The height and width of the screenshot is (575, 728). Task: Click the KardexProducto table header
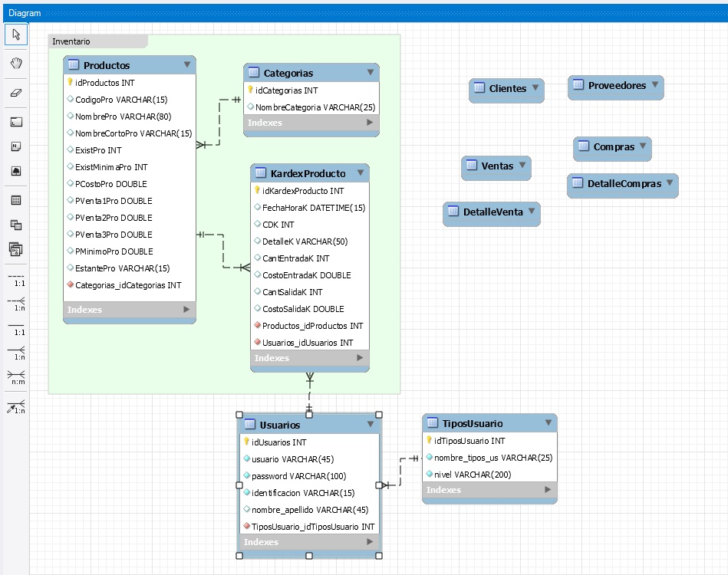click(308, 173)
